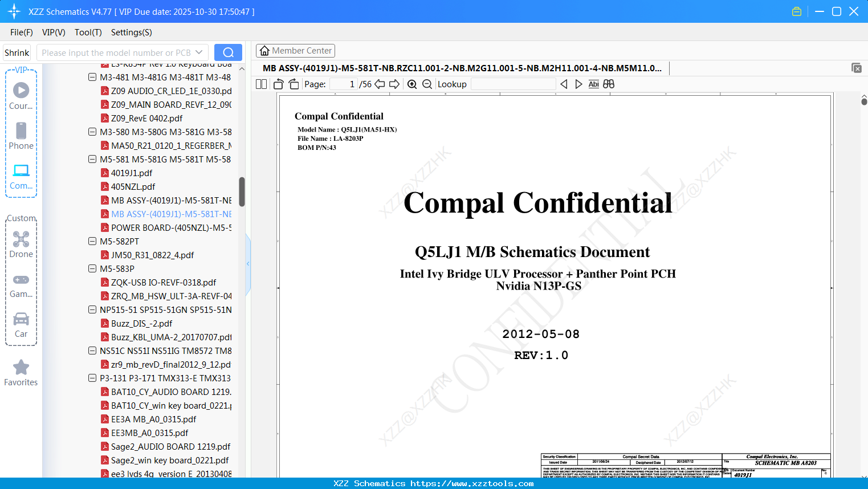Rotate the page clockwise

294,84
